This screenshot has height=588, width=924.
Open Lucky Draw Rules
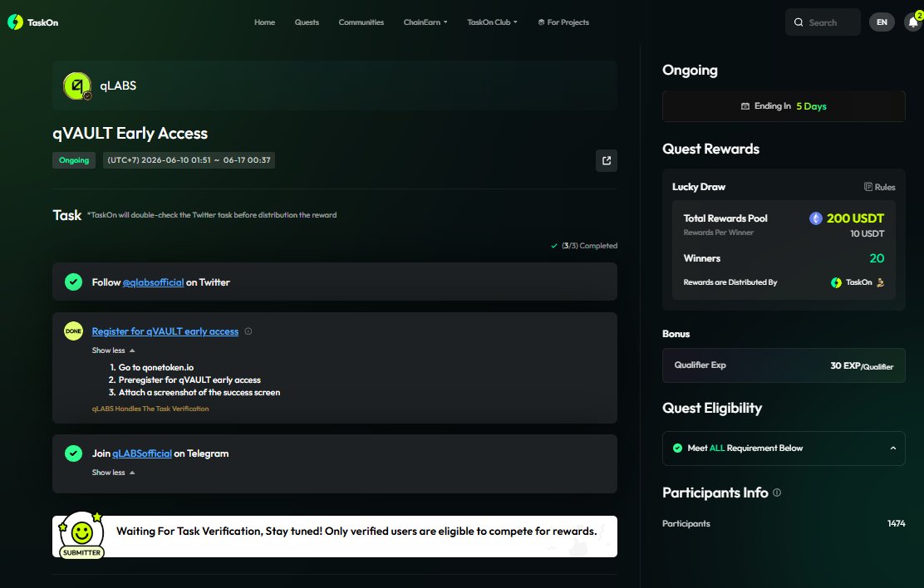tap(879, 187)
